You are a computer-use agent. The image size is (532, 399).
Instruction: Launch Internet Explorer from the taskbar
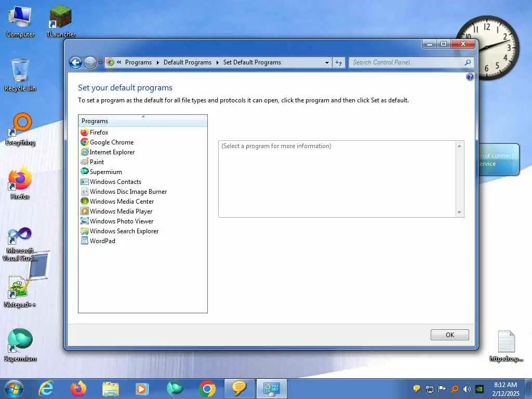[x=46, y=389]
